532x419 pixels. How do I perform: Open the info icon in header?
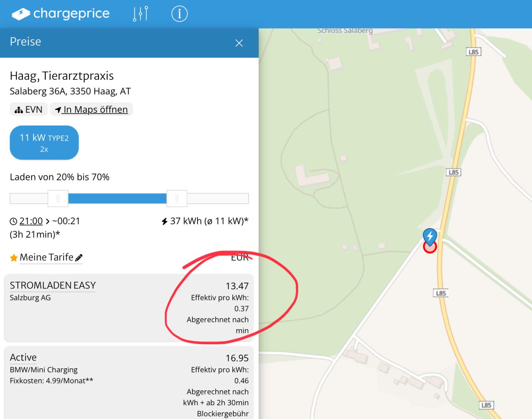pos(180,14)
